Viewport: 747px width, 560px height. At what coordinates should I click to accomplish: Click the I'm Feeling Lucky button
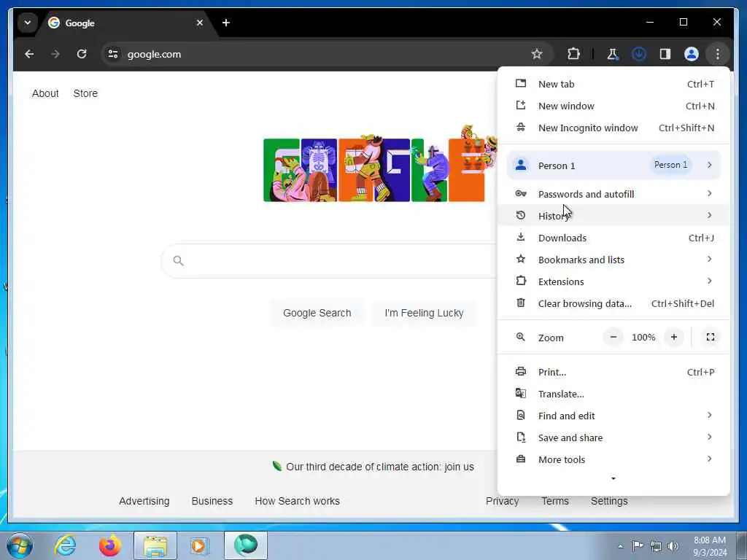point(424,313)
